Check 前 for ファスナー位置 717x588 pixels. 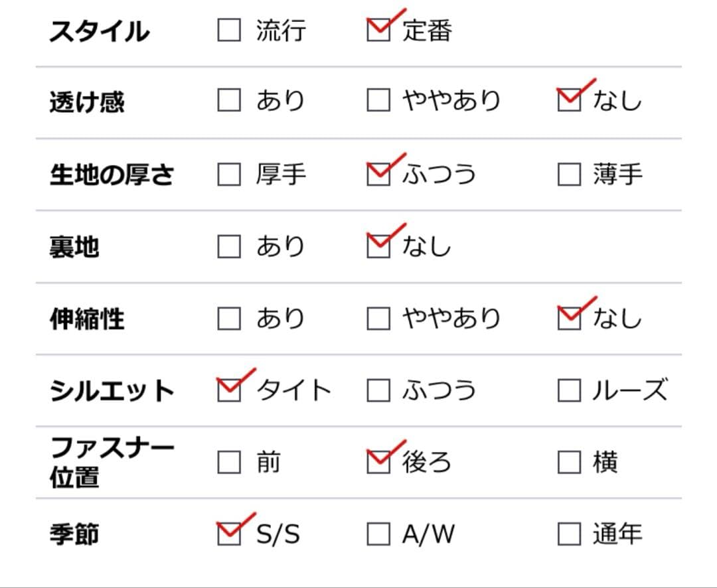[x=229, y=462]
